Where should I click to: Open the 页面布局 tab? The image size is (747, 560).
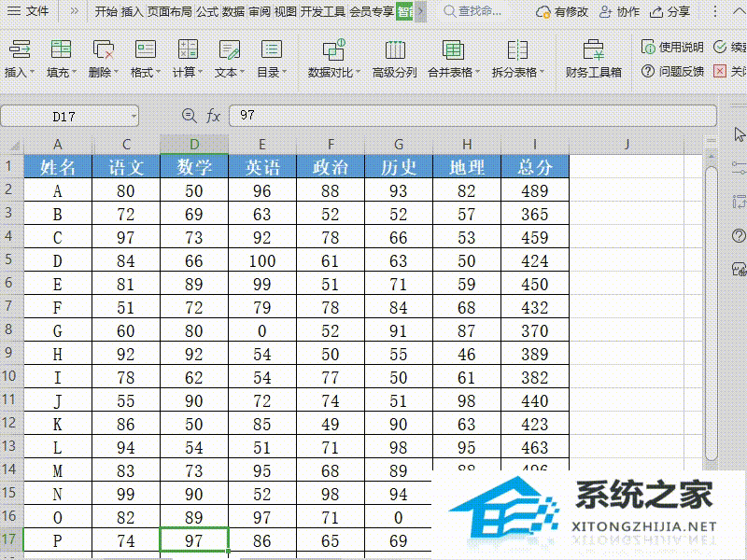(x=169, y=11)
